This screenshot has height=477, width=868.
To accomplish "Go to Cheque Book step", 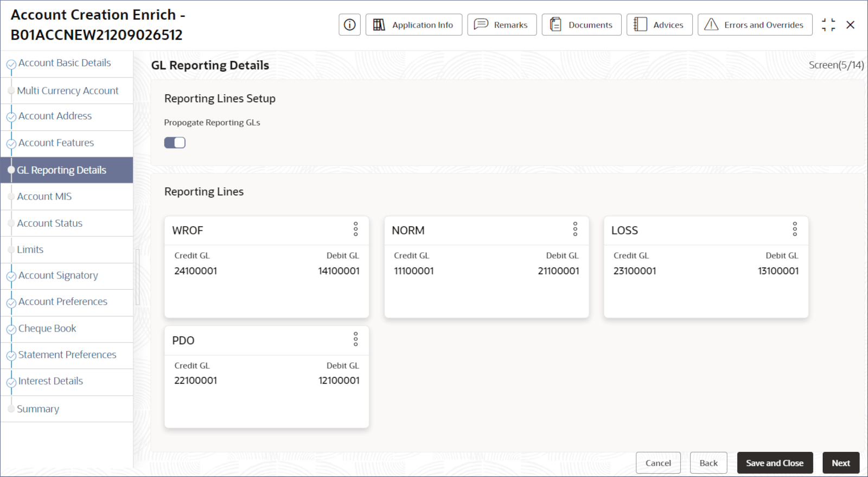I will pyautogui.click(x=67, y=329).
